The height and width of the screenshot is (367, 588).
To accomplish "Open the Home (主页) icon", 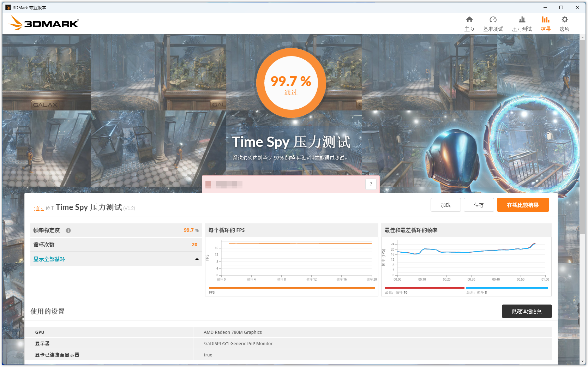I will point(469,20).
